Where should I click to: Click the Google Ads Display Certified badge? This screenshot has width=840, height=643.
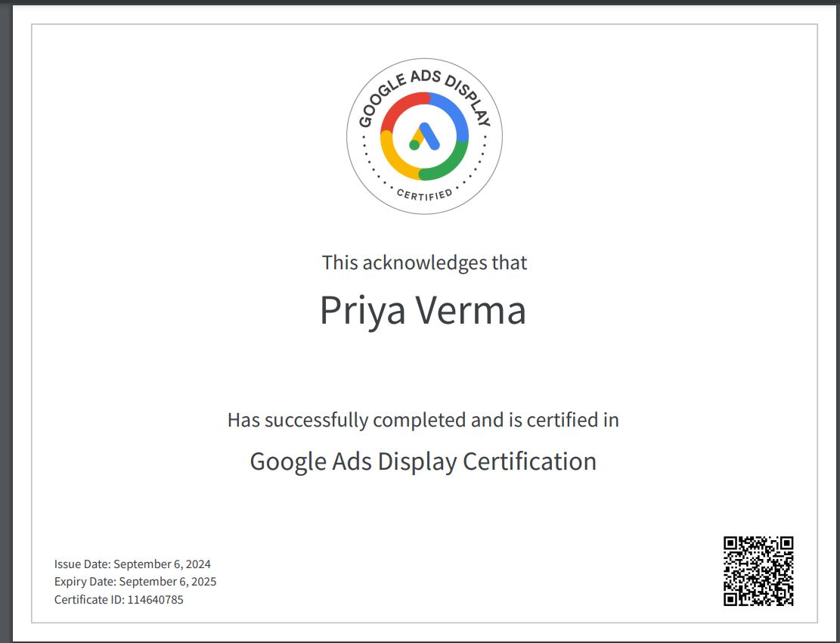pyautogui.click(x=424, y=136)
